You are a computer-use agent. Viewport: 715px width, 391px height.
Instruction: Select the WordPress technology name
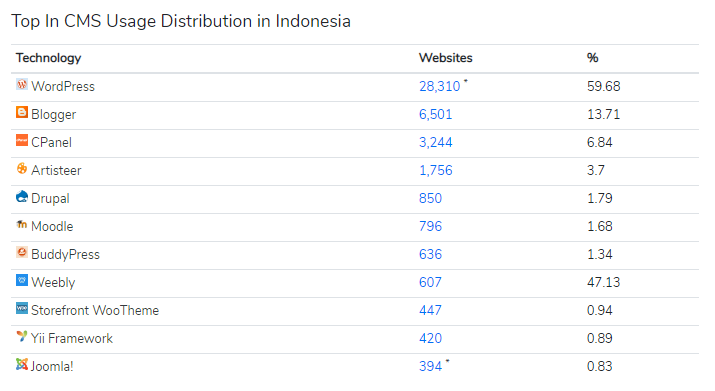pyautogui.click(x=63, y=86)
